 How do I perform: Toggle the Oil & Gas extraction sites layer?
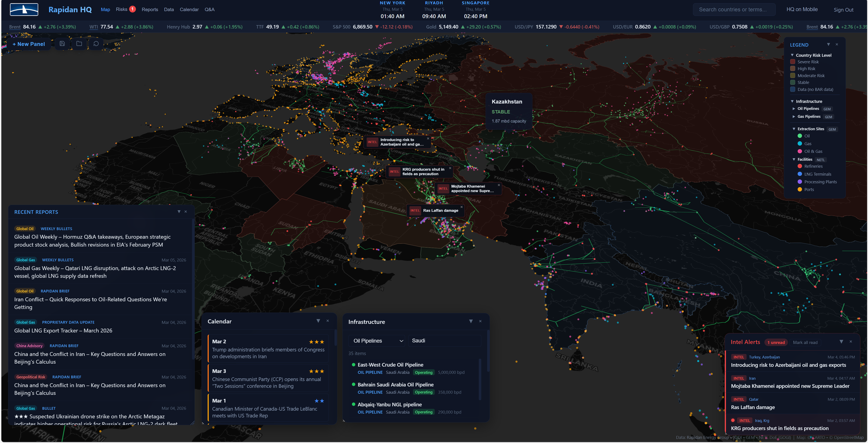[x=813, y=151]
